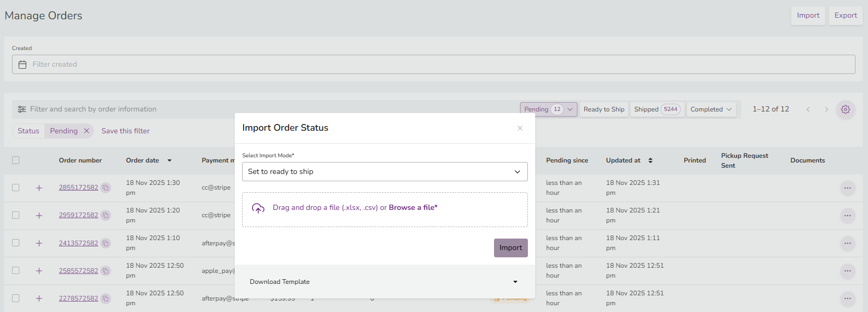868x312 pixels.
Task: Expand order 2959172582 row with plus icon
Action: click(39, 216)
